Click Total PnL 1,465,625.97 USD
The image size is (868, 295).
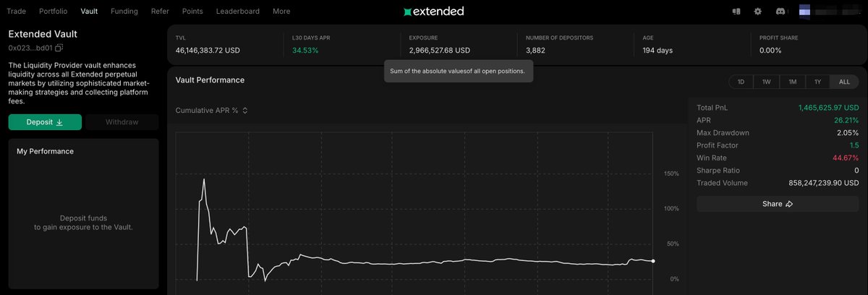click(x=828, y=108)
